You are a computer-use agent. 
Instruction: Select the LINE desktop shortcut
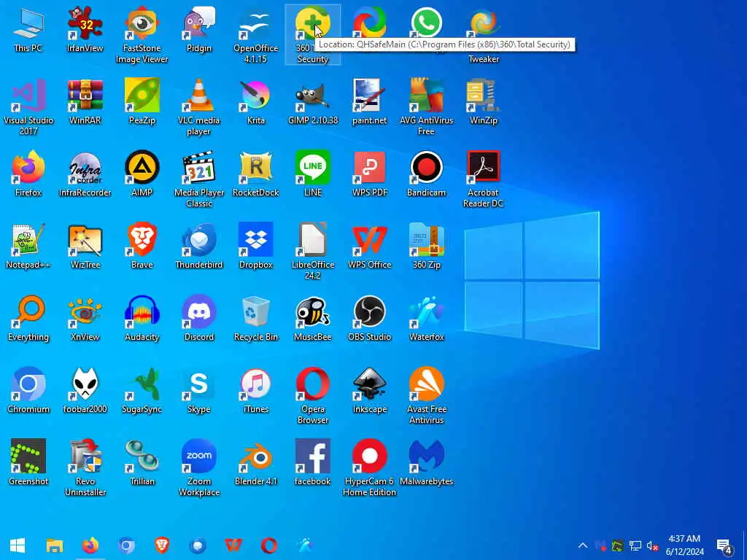(x=313, y=174)
